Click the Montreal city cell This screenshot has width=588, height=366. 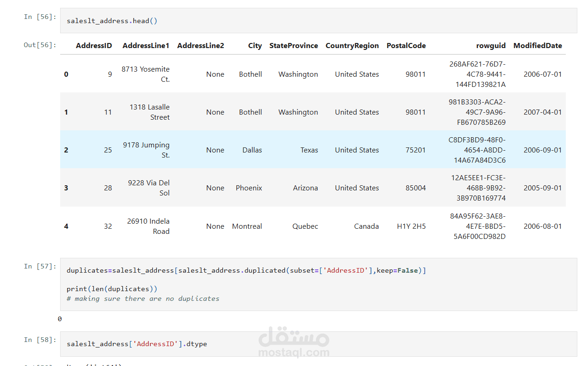pyautogui.click(x=247, y=226)
